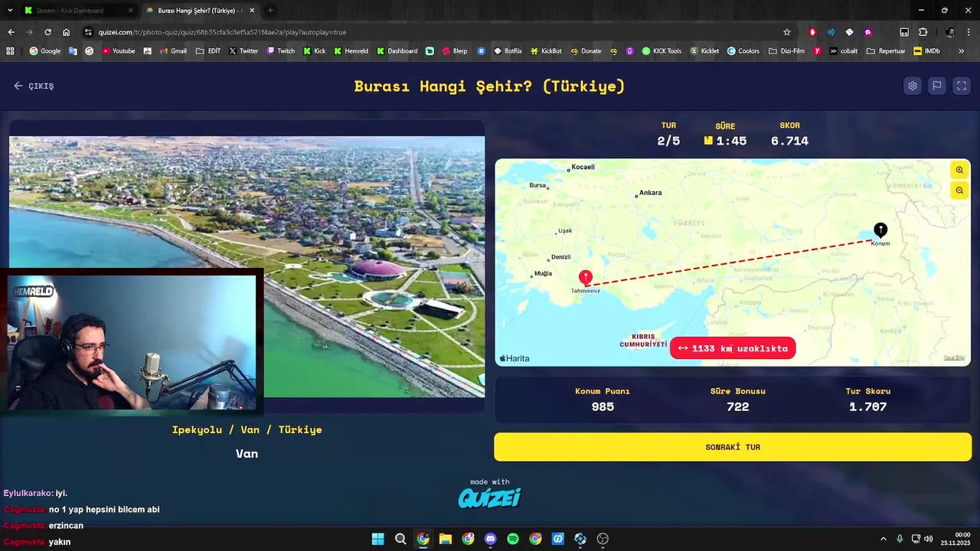Open the Windows Start menu

pos(377,539)
